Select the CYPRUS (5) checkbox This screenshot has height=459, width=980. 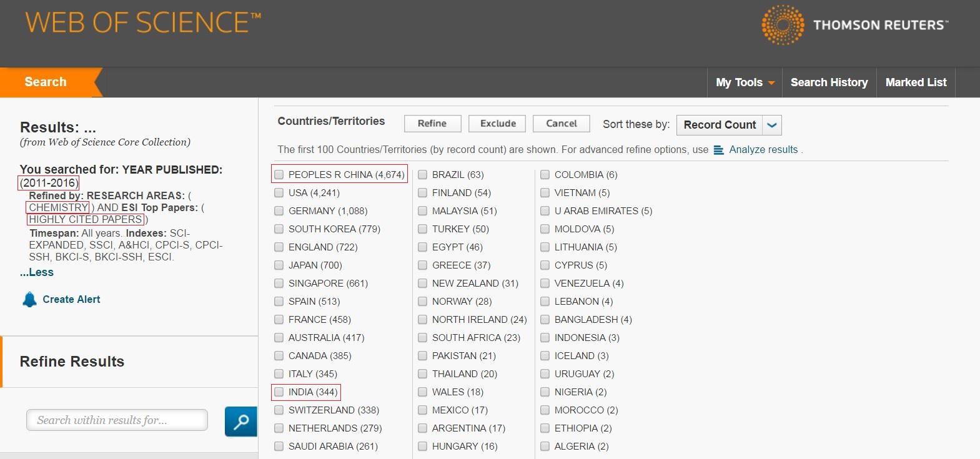coord(545,265)
